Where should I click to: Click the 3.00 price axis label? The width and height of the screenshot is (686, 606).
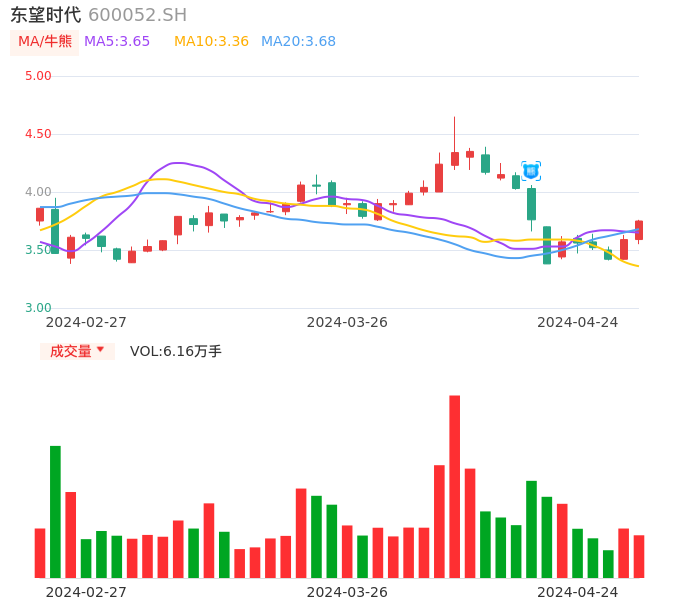coord(38,308)
